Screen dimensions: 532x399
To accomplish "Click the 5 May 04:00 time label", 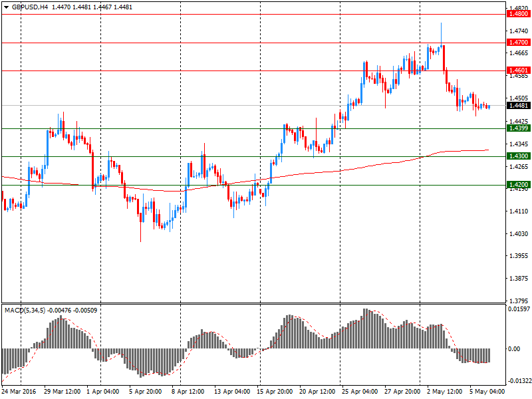I will [x=487, y=392].
